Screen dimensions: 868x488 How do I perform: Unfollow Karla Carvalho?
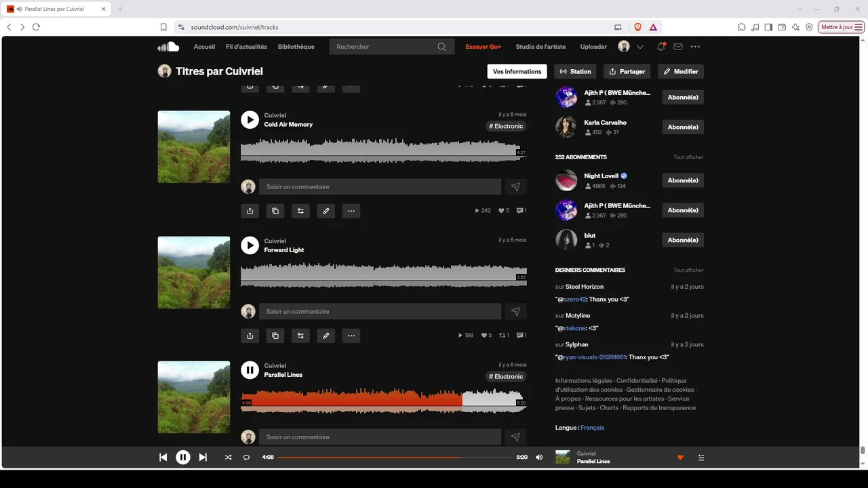[683, 127]
